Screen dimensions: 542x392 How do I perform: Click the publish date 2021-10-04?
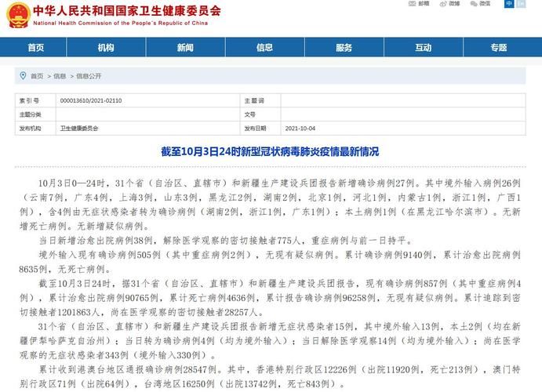300,128
